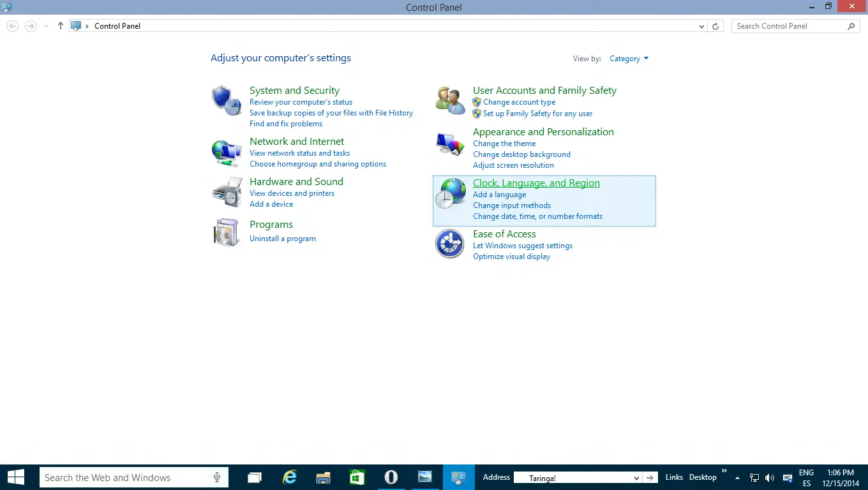Click the Clock, Language, and Region globe icon

tap(451, 193)
